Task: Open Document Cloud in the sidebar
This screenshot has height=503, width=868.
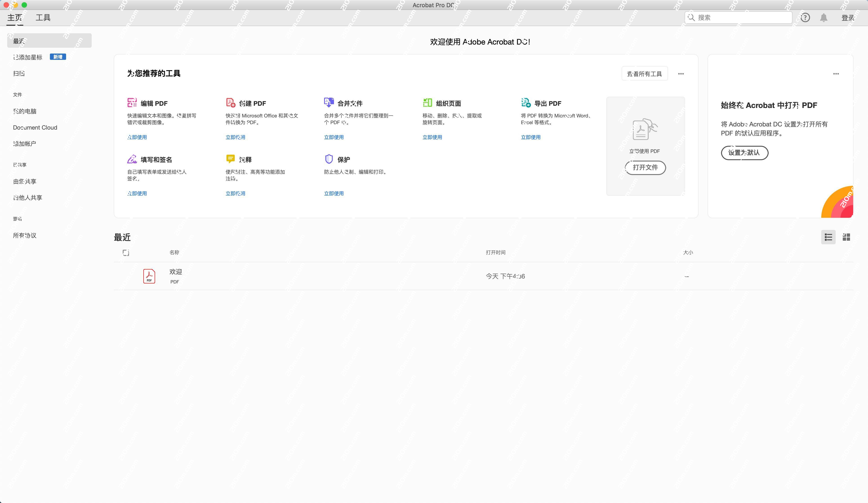Action: coord(35,128)
